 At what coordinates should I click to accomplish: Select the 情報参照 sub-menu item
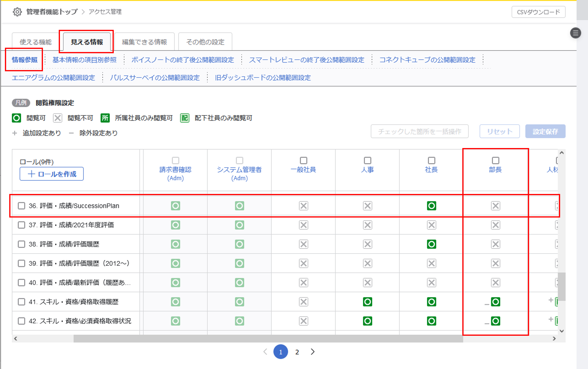click(25, 60)
